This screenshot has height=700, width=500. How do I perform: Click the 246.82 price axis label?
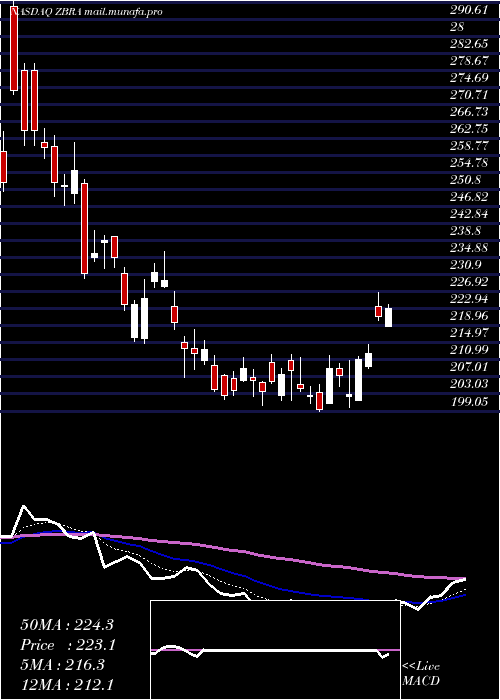point(468,196)
